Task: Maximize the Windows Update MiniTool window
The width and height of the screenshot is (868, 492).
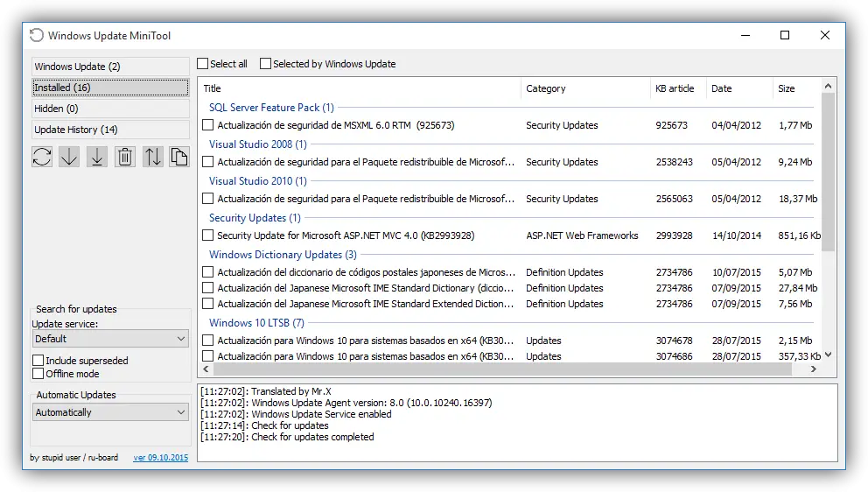Action: 785,36
